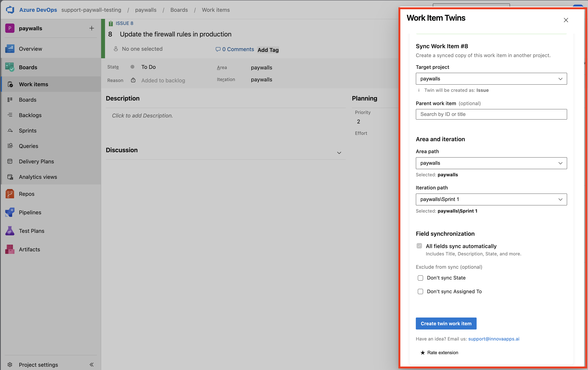Viewport: 588px width, 370px height.
Task: Open the Iteration path dropdown
Action: (x=491, y=199)
